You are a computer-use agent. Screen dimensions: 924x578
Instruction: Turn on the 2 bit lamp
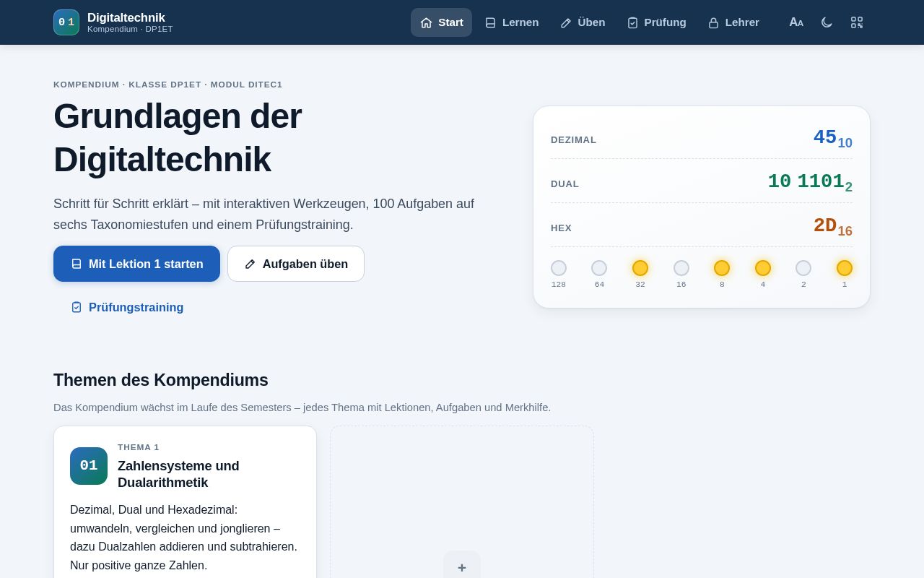pyautogui.click(x=803, y=268)
